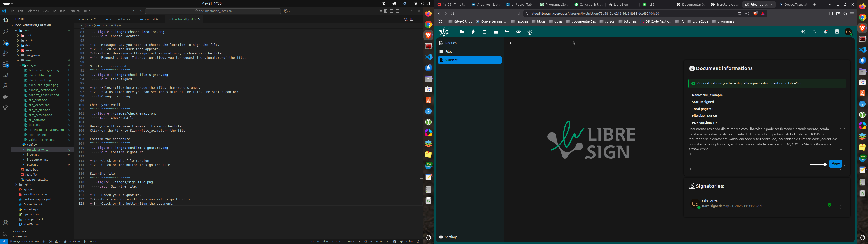Click the browser address bar URL

(x=595, y=14)
